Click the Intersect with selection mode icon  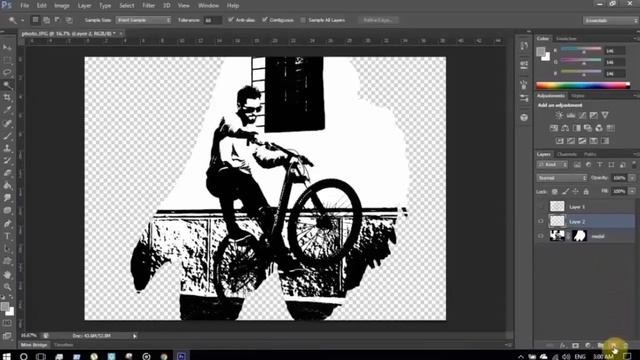[x=69, y=20]
